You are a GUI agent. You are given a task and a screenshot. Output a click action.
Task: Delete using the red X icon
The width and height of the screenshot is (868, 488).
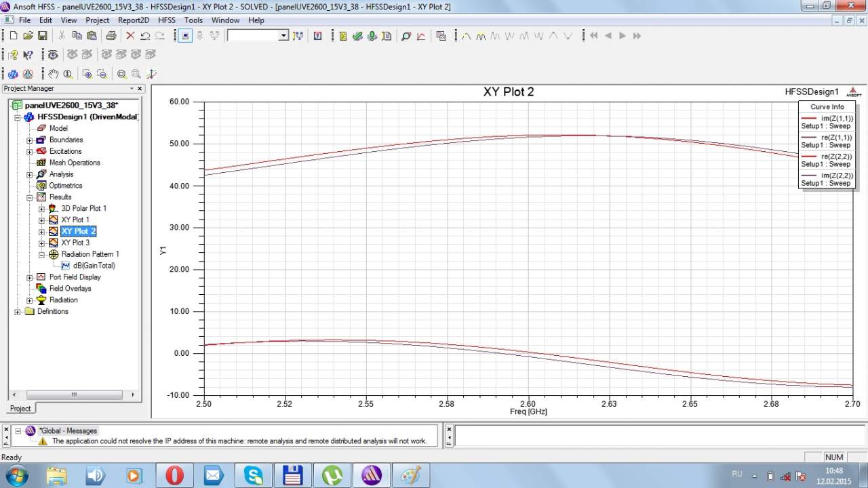(x=130, y=35)
